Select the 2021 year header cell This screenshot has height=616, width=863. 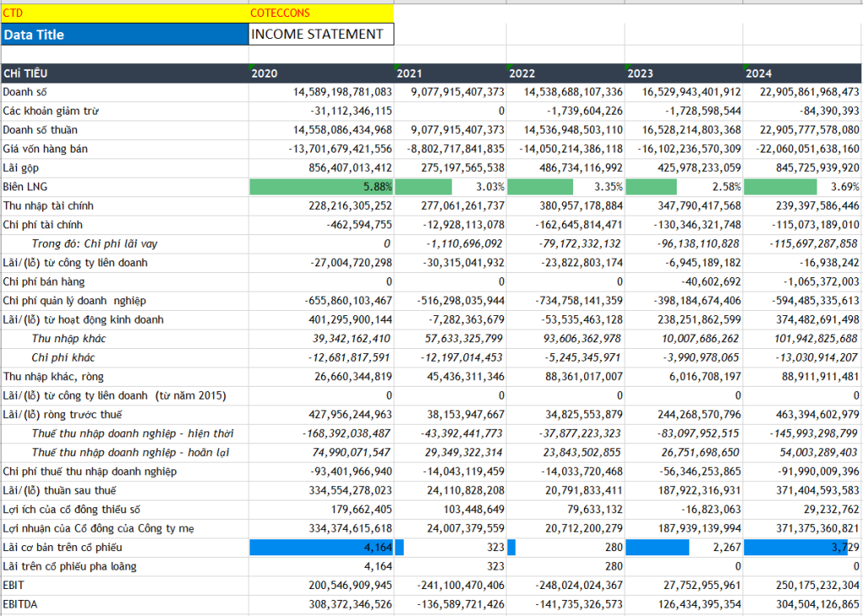pyautogui.click(x=450, y=73)
